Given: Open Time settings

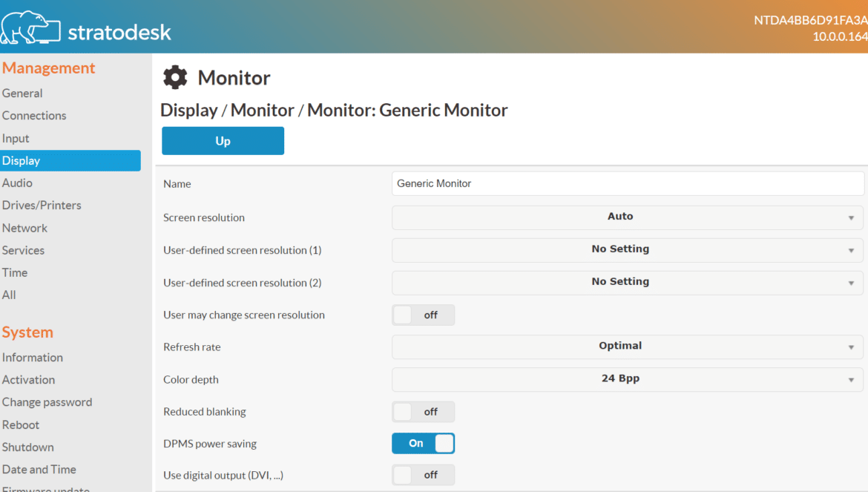Looking at the screenshot, I should coord(14,272).
